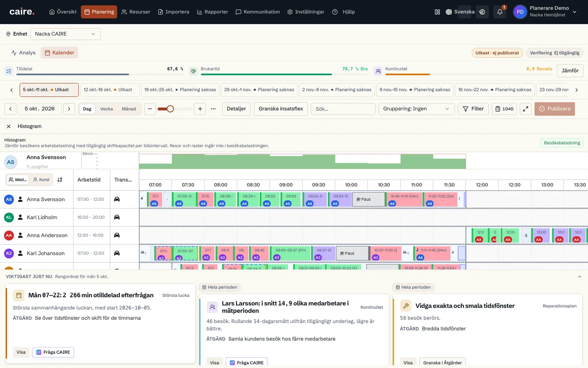Open Granska insatsflex
Screen dimensions: 588x368
click(x=281, y=109)
